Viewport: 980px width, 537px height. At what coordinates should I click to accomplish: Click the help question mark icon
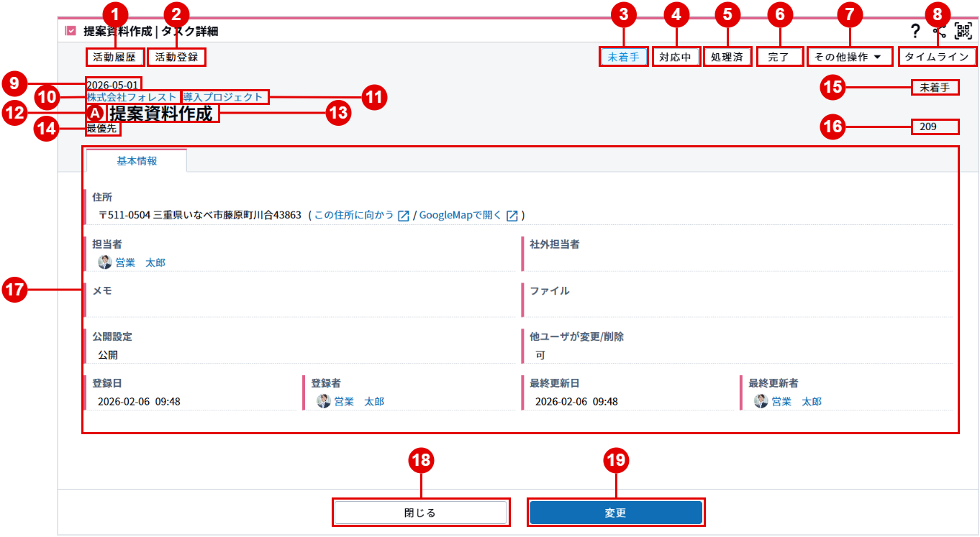[915, 31]
